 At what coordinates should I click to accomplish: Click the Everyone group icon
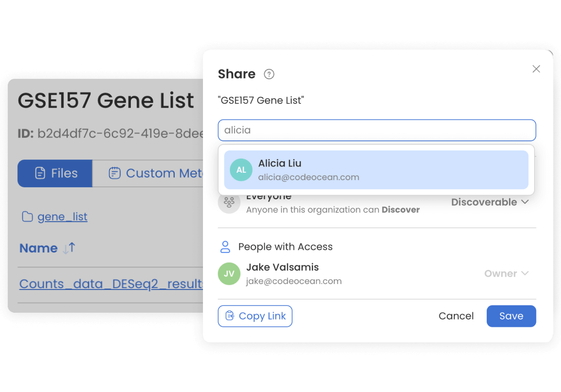pyautogui.click(x=229, y=202)
